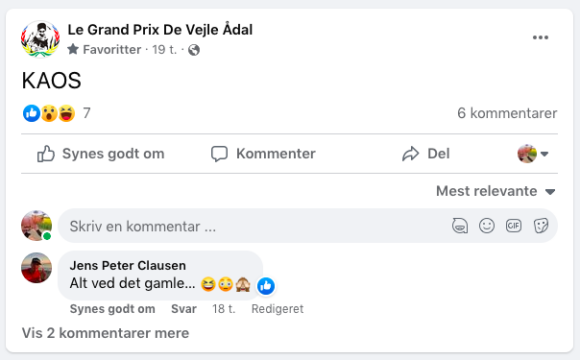Click the Like reaction icon under the post
This screenshot has width=580, height=360.
pyautogui.click(x=31, y=113)
